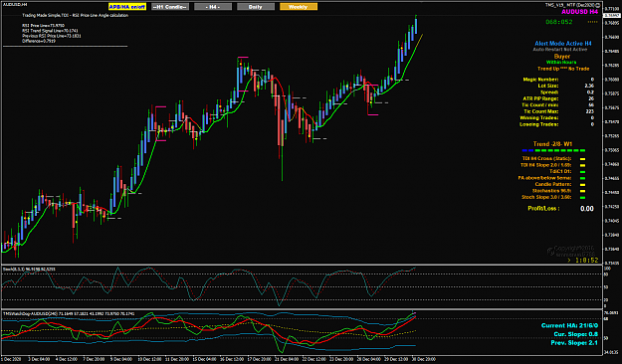The image size is (622, 364).
Task: Click the Winning Trades label
Action: (x=539, y=117)
